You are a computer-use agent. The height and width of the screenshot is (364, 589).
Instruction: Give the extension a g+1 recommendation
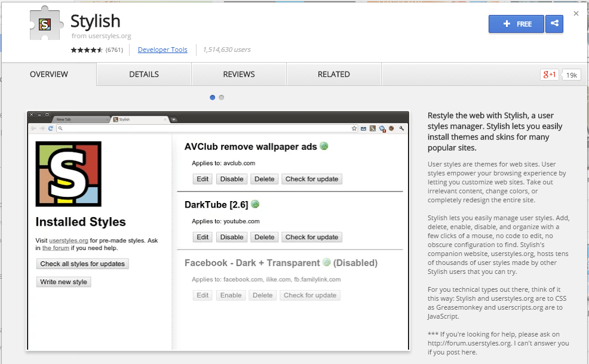549,74
